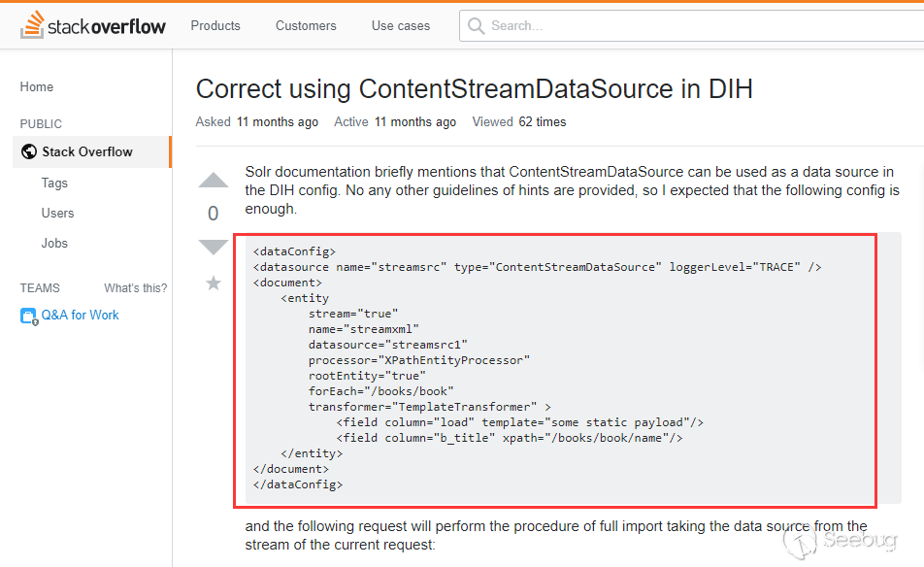Image resolution: width=924 pixels, height=567 pixels.
Task: Open Q&A for Work link
Action: tap(80, 315)
